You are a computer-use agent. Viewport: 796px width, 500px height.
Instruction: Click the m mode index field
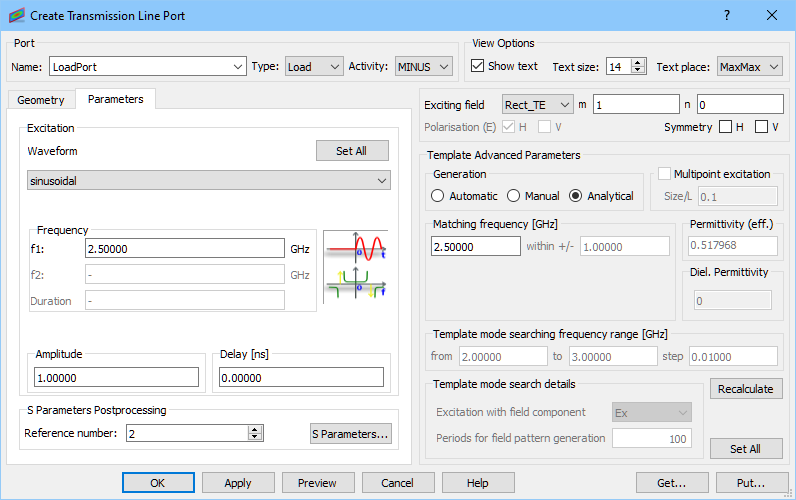coord(636,105)
